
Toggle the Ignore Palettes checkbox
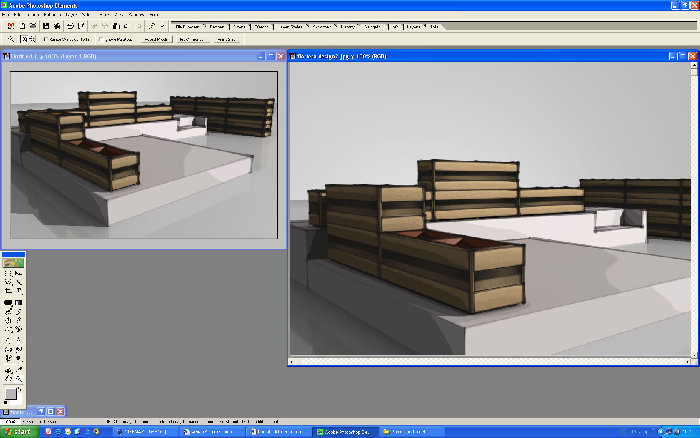(101, 39)
